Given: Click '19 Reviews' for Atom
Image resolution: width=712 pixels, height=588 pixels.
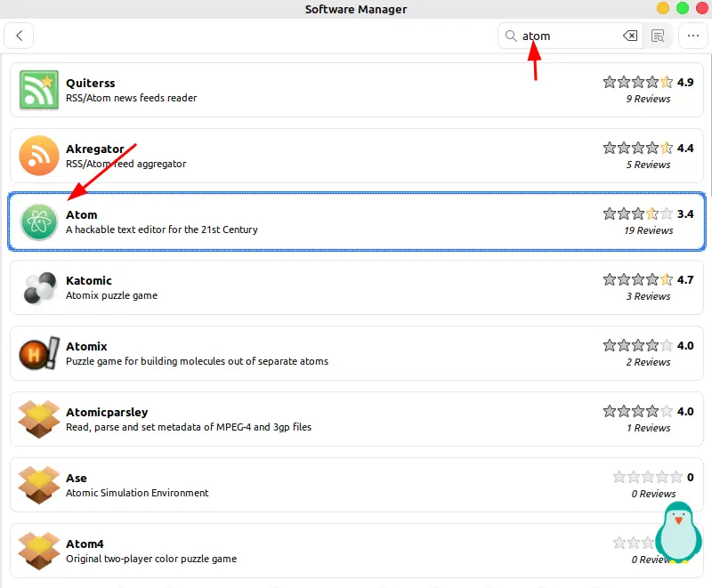Looking at the screenshot, I should point(649,230).
